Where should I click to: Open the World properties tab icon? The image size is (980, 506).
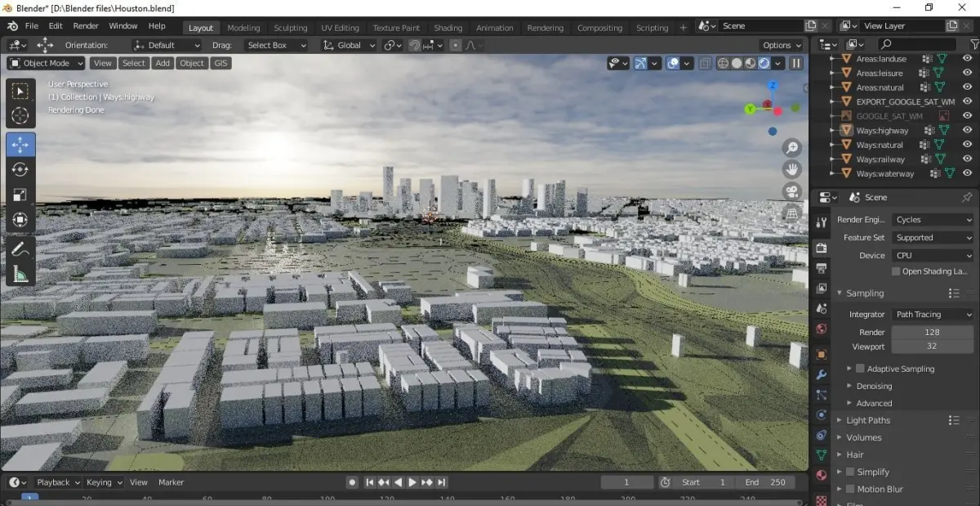coord(822,329)
